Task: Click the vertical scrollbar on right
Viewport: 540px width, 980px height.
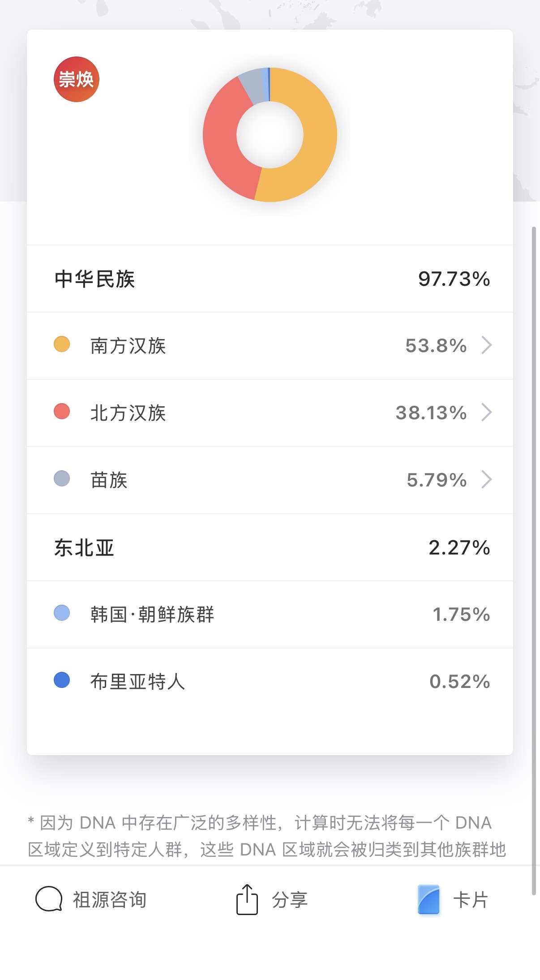Action: [x=534, y=561]
